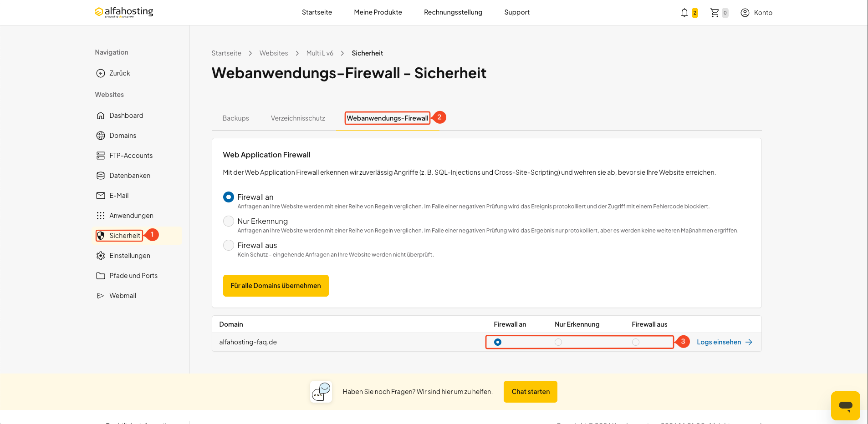
Task: Open Support in top menu
Action: 517,12
